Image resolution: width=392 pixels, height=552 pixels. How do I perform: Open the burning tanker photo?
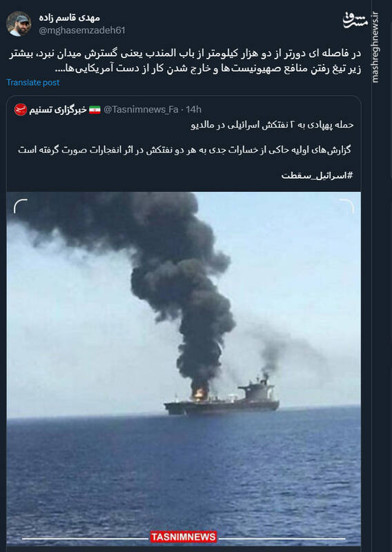(184, 368)
